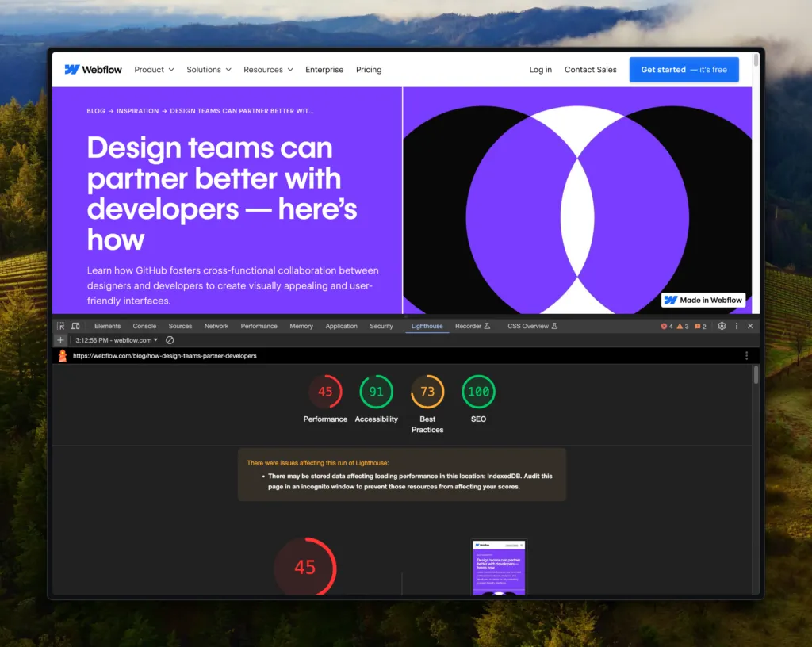The width and height of the screenshot is (812, 647).
Task: Open DevTools settings gear
Action: 722,326
